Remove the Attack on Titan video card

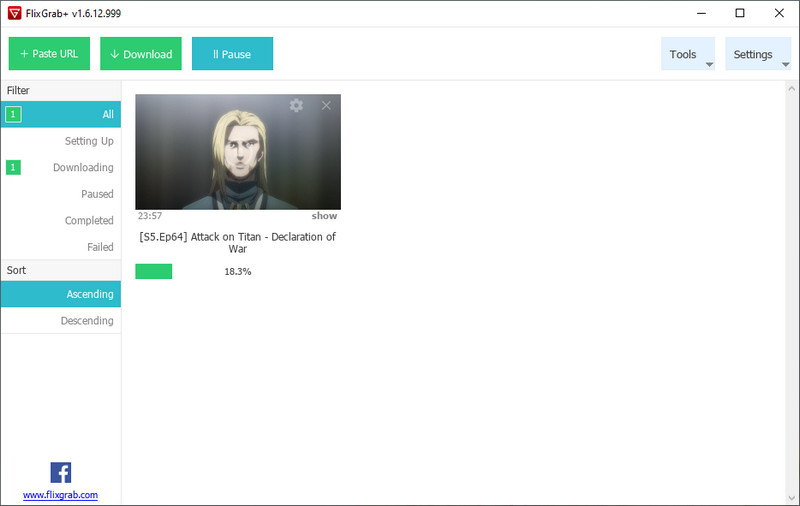coord(326,106)
